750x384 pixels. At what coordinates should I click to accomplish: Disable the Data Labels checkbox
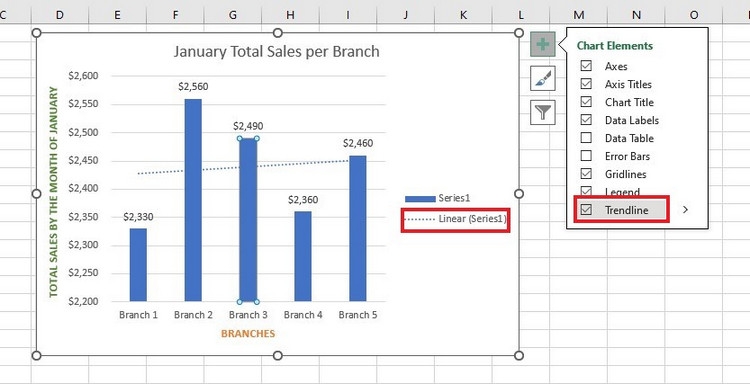pos(586,120)
